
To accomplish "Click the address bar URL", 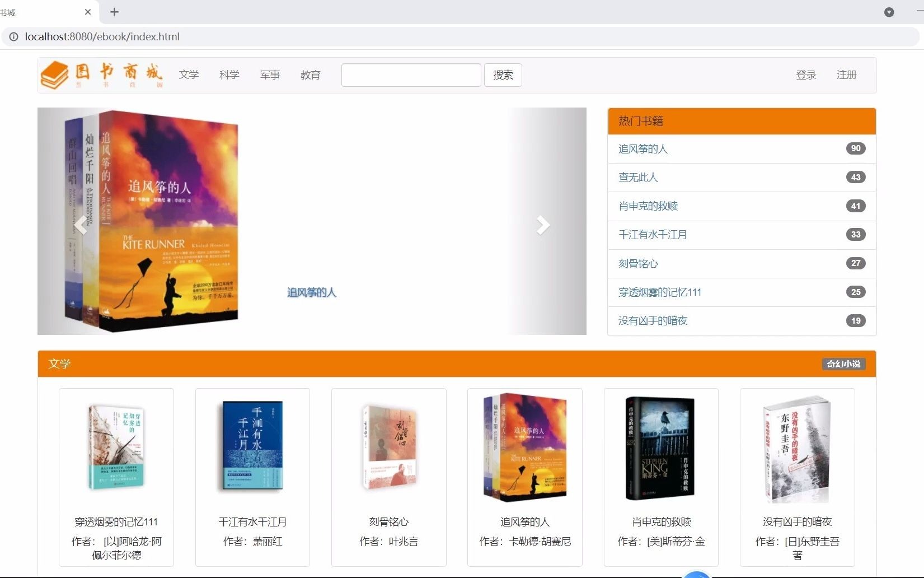I will pyautogui.click(x=102, y=36).
